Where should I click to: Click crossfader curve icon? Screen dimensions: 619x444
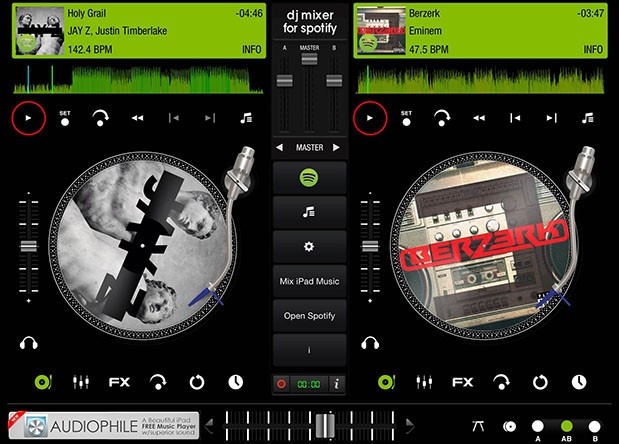click(478, 426)
